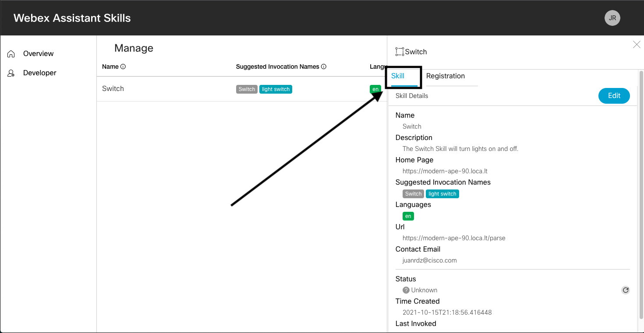
Task: Click the grey Switch tag in details panel
Action: (413, 194)
